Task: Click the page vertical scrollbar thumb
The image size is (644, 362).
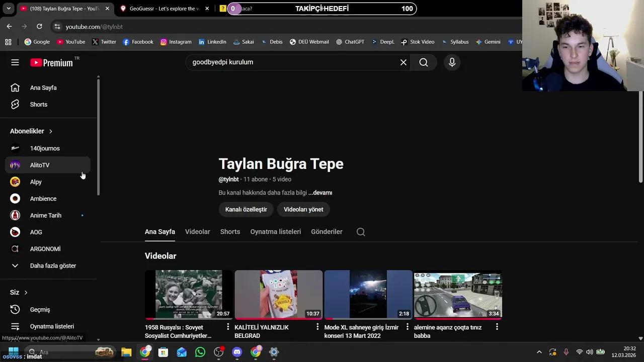Action: pos(640,137)
